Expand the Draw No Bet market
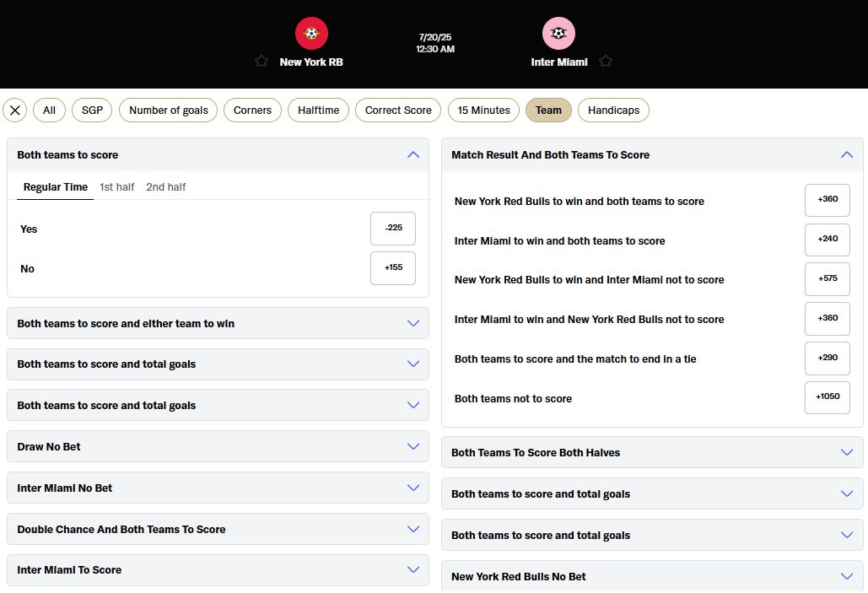 (412, 446)
